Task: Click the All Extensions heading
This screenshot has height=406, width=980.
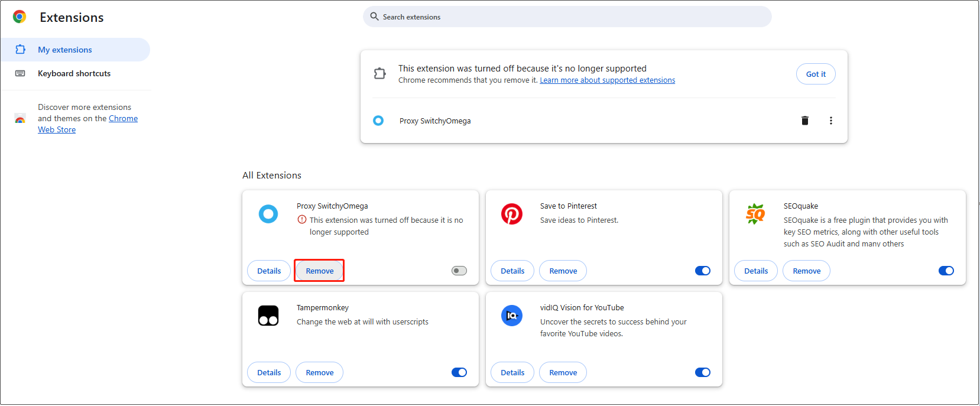Action: tap(272, 175)
